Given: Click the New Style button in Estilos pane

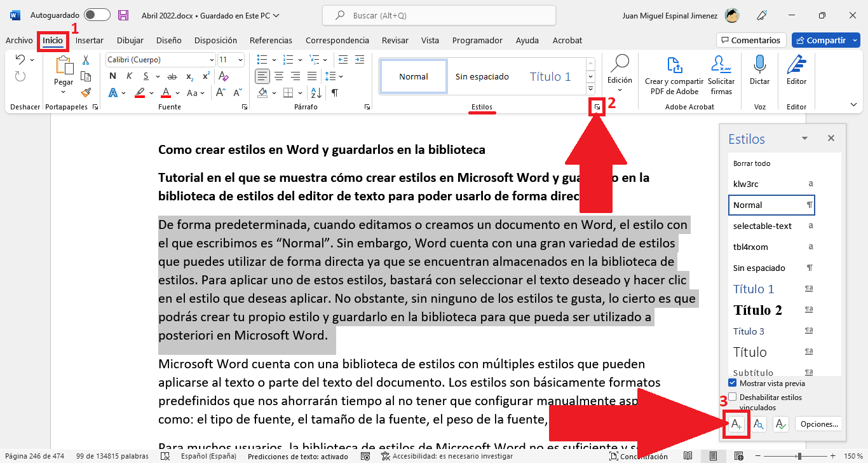Looking at the screenshot, I should click(x=736, y=424).
